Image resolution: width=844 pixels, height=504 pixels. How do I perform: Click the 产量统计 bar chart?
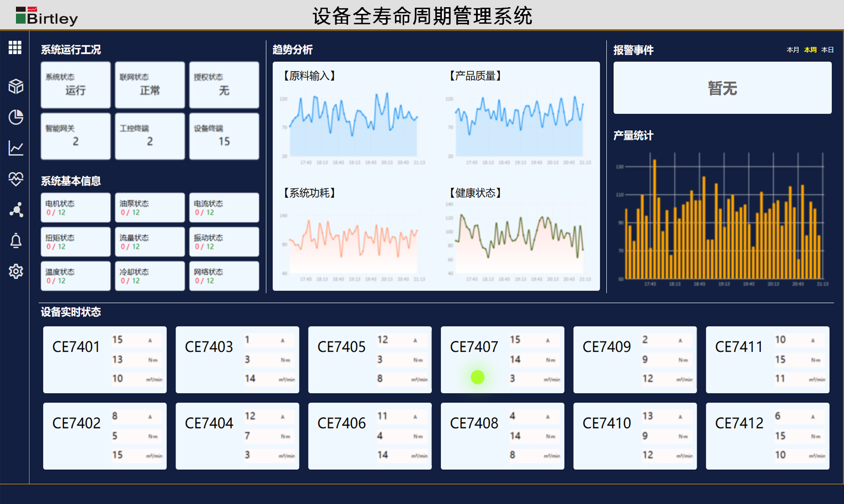(723, 221)
